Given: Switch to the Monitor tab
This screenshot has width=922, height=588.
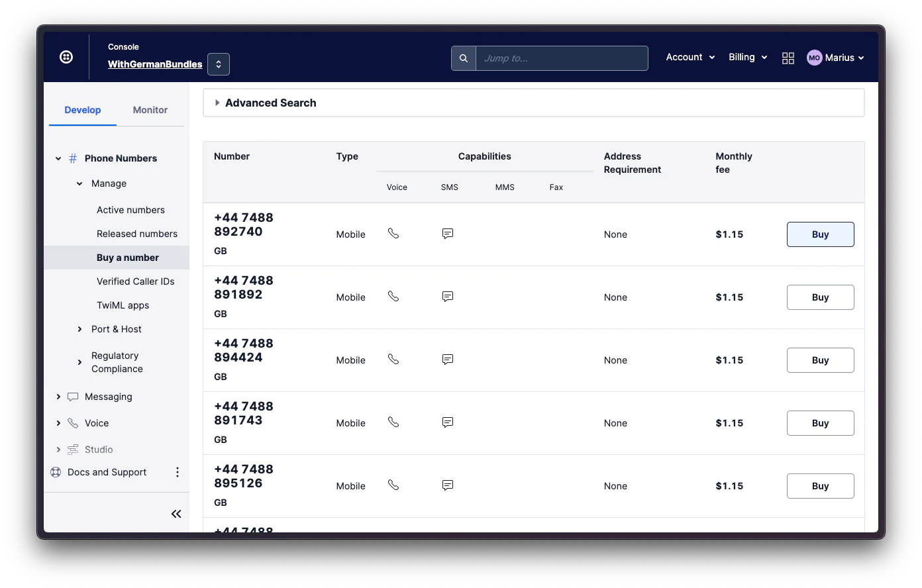Looking at the screenshot, I should tap(150, 110).
